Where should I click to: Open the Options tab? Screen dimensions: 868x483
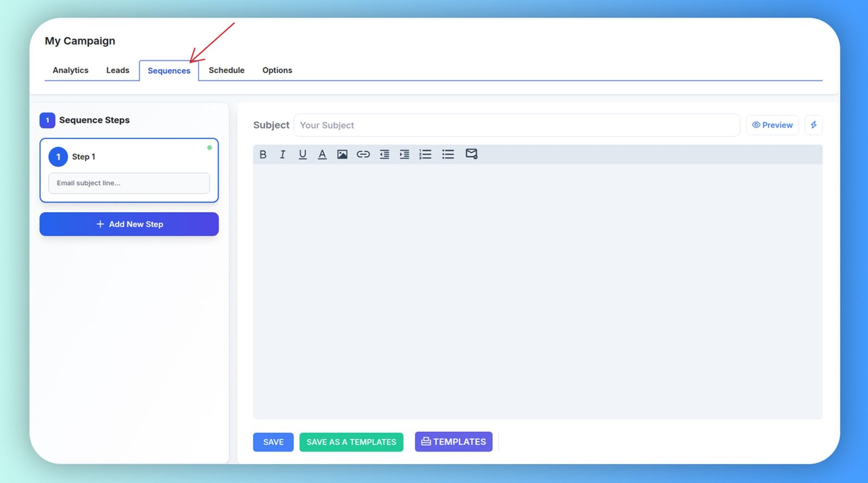[x=277, y=70]
